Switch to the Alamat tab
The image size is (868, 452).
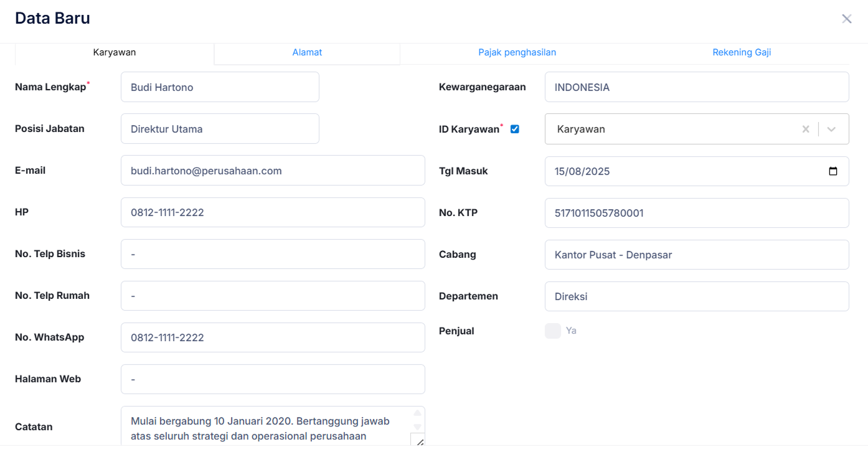[x=307, y=53]
